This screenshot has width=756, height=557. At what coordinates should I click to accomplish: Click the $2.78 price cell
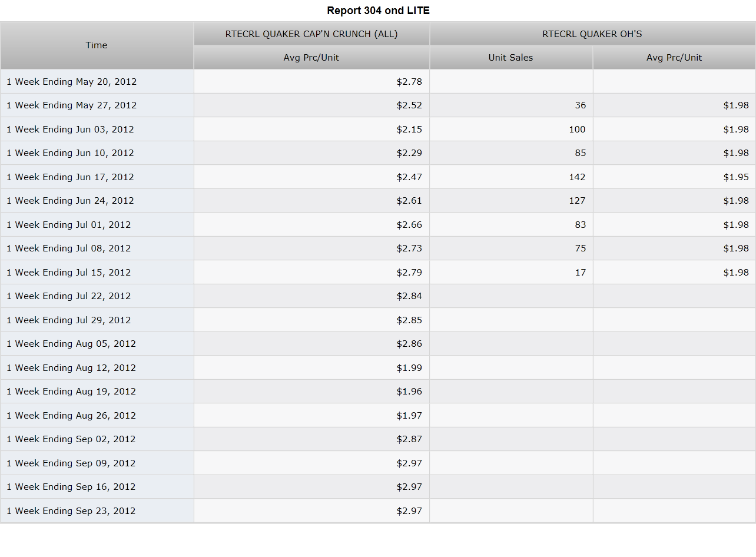(311, 82)
